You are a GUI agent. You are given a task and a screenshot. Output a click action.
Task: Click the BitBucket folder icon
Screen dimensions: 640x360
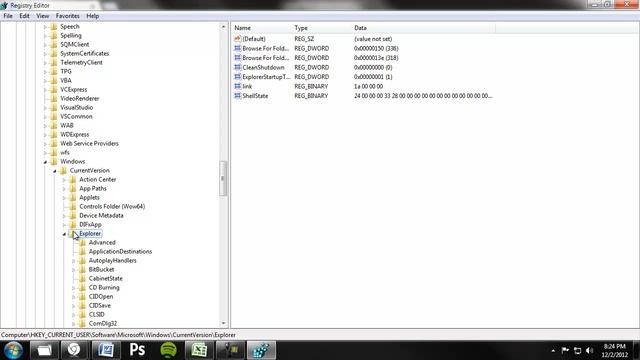[82, 269]
